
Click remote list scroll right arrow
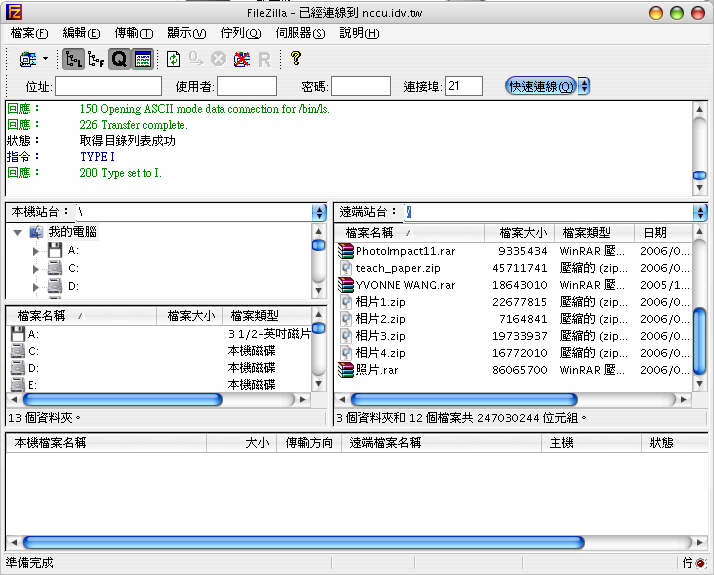coord(683,400)
